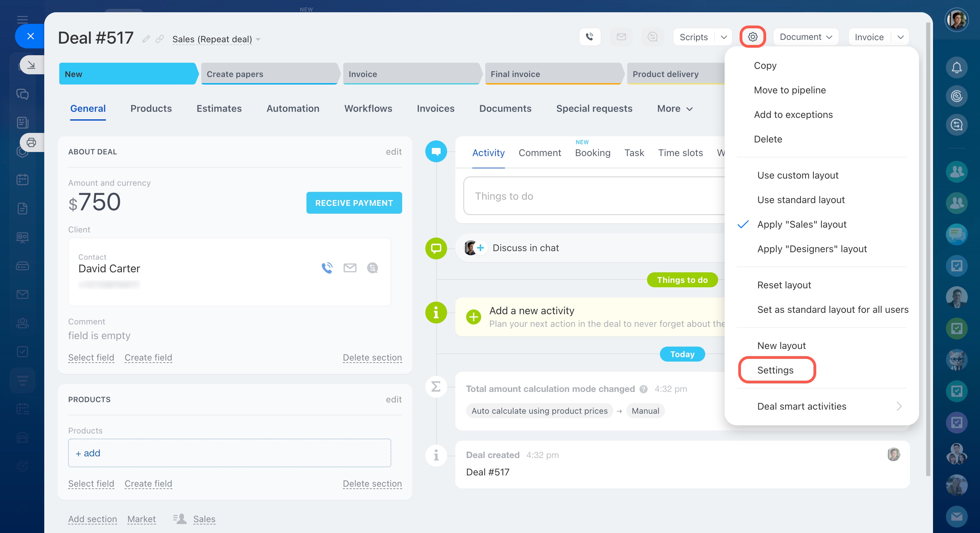
Task: Copy deal link via chain icon
Action: (160, 39)
